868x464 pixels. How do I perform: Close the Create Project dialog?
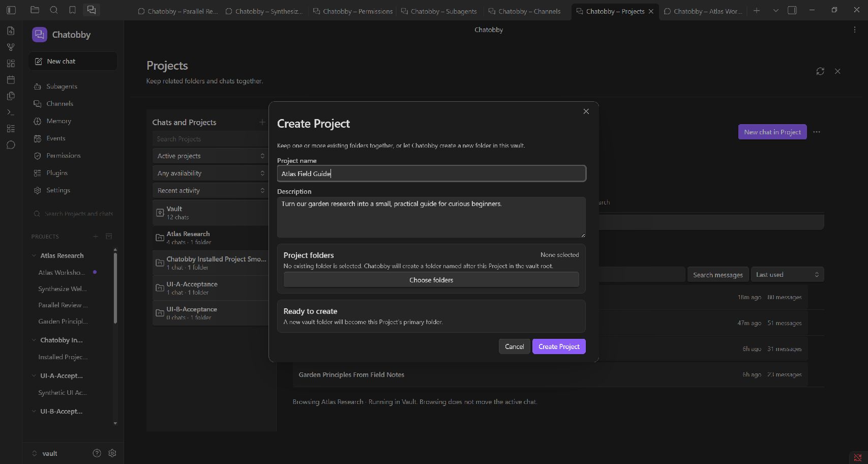click(586, 111)
